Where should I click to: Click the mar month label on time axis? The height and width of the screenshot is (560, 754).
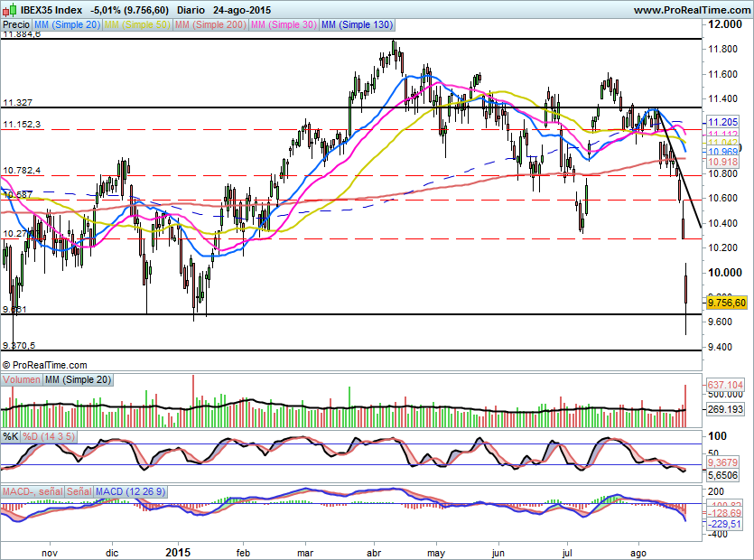coord(305,554)
